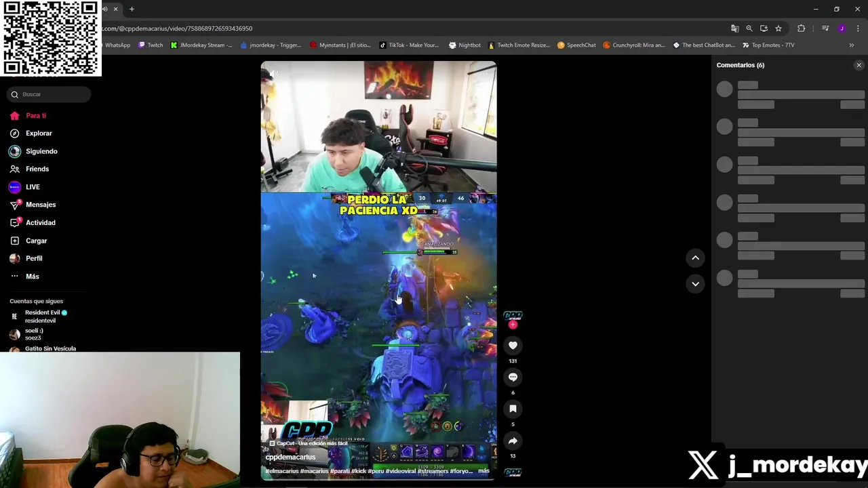Go to previous video with up arrow
This screenshot has width=868, height=488.
coord(695,258)
